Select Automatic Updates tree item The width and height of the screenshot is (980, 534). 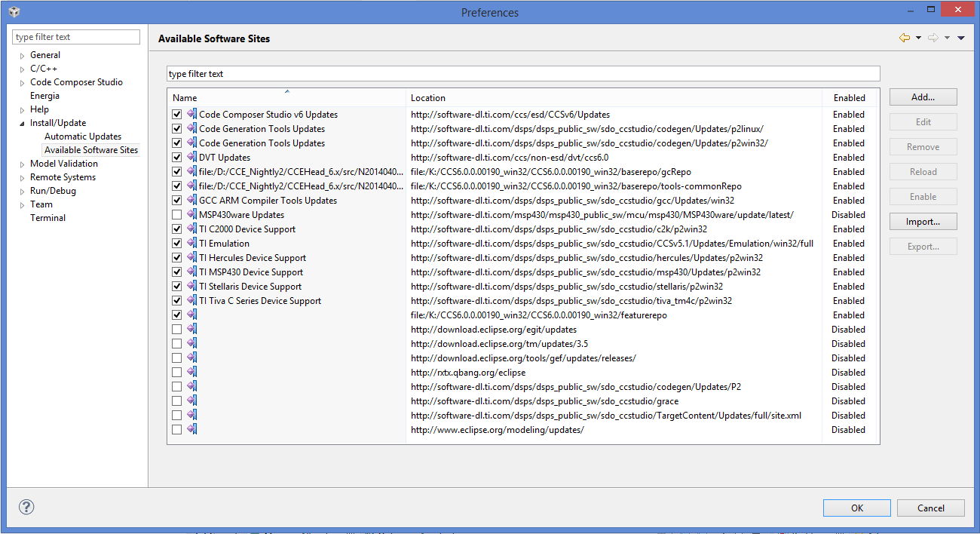[83, 137]
